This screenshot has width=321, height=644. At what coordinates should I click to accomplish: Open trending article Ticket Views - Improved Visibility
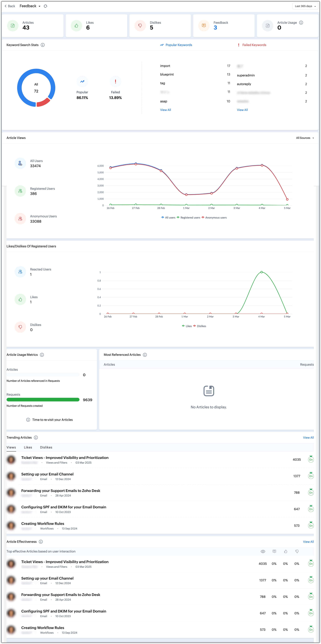pyautogui.click(x=65, y=458)
